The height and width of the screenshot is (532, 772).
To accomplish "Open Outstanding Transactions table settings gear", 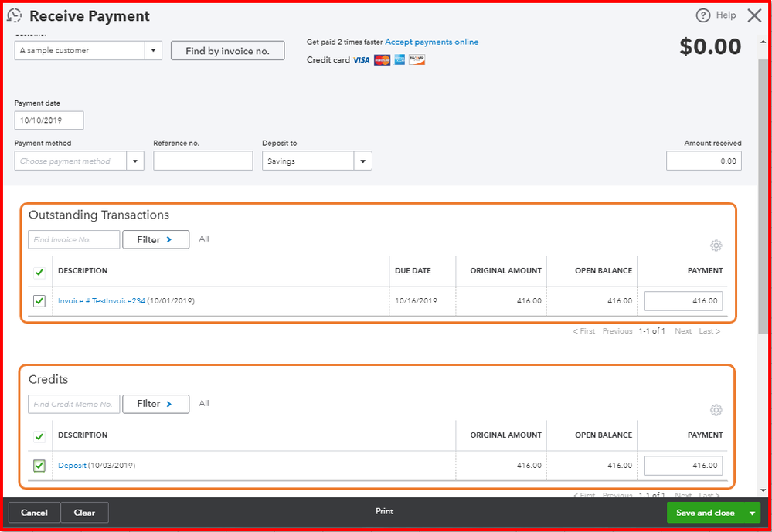I will (716, 245).
